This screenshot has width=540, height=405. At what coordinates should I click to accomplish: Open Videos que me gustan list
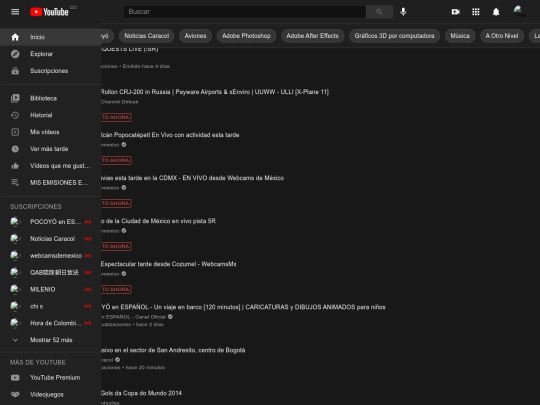pos(50,166)
